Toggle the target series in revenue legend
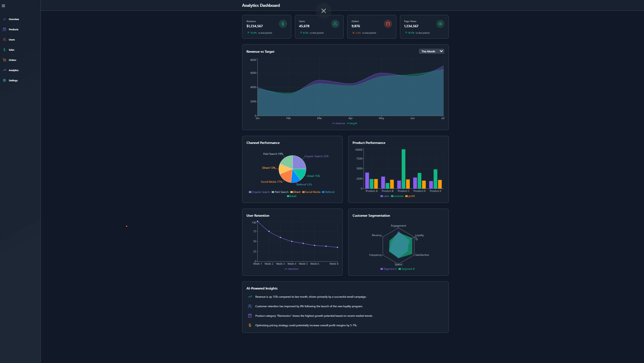The height and width of the screenshot is (363, 644). pyautogui.click(x=352, y=123)
